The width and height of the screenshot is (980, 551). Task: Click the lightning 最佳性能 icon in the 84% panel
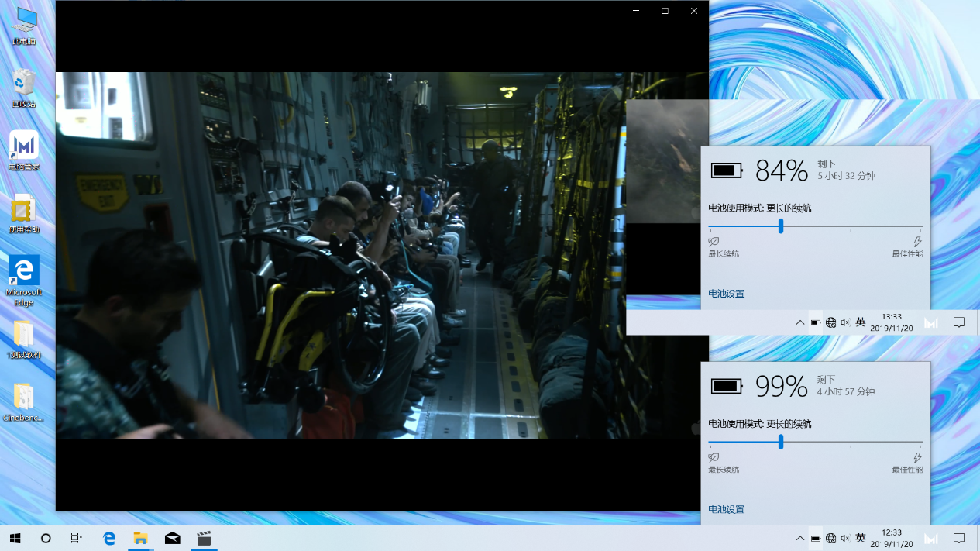pos(918,242)
